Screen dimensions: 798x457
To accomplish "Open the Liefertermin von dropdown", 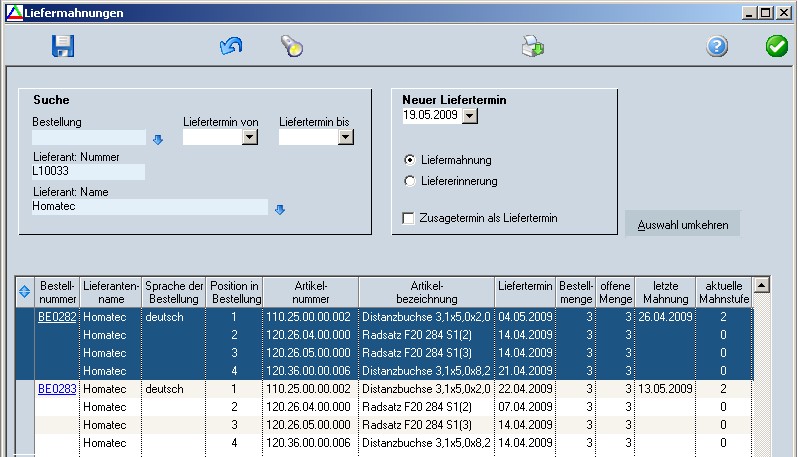I will pos(250,138).
